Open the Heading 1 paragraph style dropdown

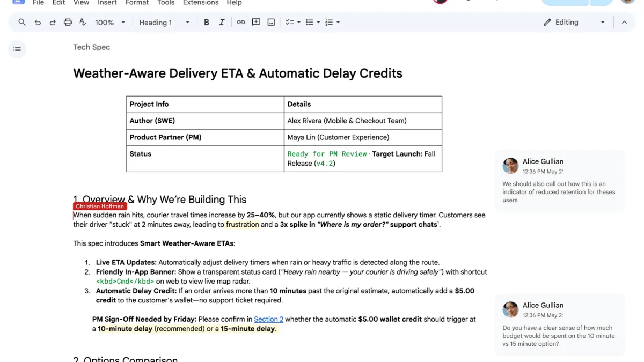tap(164, 22)
